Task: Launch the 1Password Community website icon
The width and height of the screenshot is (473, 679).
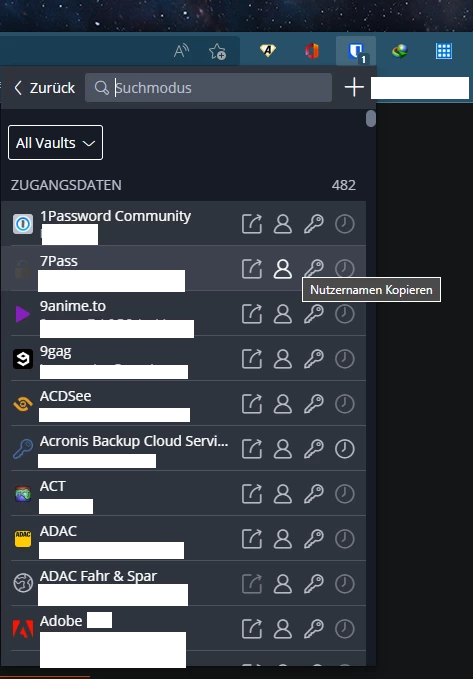Action: (252, 224)
